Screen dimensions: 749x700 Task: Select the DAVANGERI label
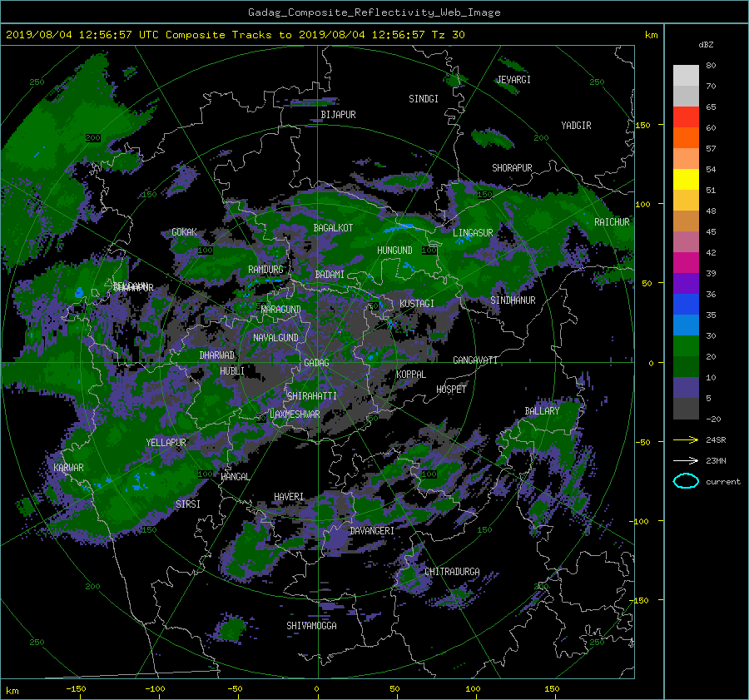(372, 531)
